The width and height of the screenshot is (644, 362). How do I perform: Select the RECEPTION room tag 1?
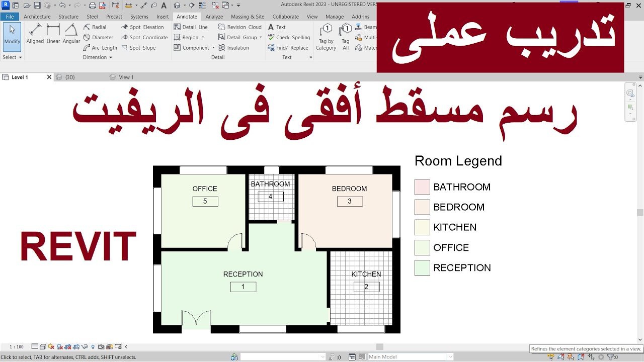point(243,287)
